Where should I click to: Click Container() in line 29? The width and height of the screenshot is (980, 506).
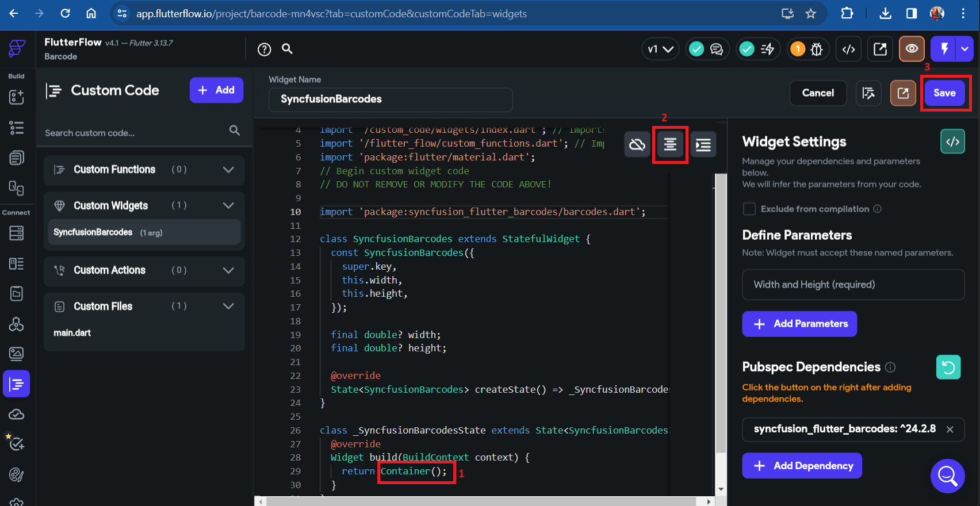pos(414,471)
